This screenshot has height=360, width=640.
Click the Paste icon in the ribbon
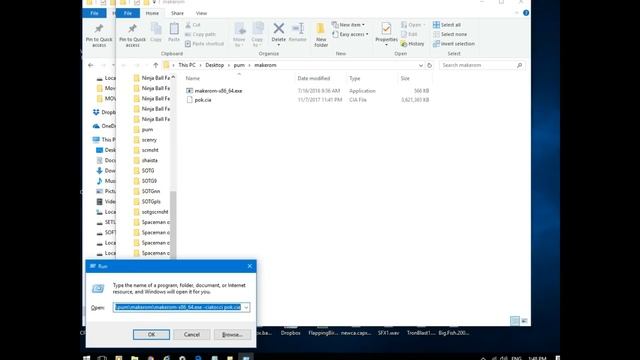(174, 32)
